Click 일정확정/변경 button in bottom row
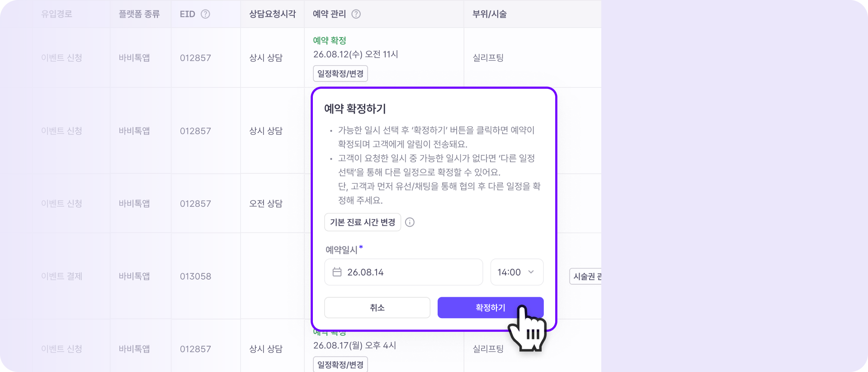The image size is (868, 372). [340, 364]
